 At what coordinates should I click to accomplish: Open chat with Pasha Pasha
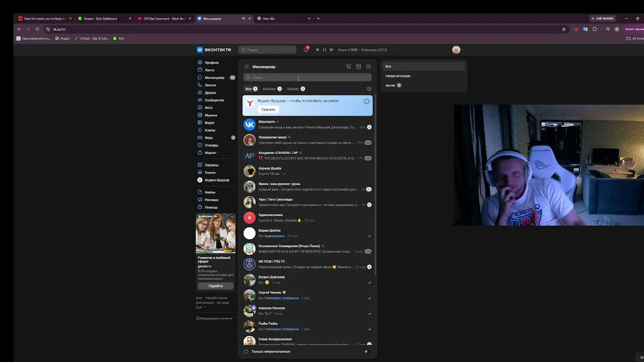(x=307, y=326)
